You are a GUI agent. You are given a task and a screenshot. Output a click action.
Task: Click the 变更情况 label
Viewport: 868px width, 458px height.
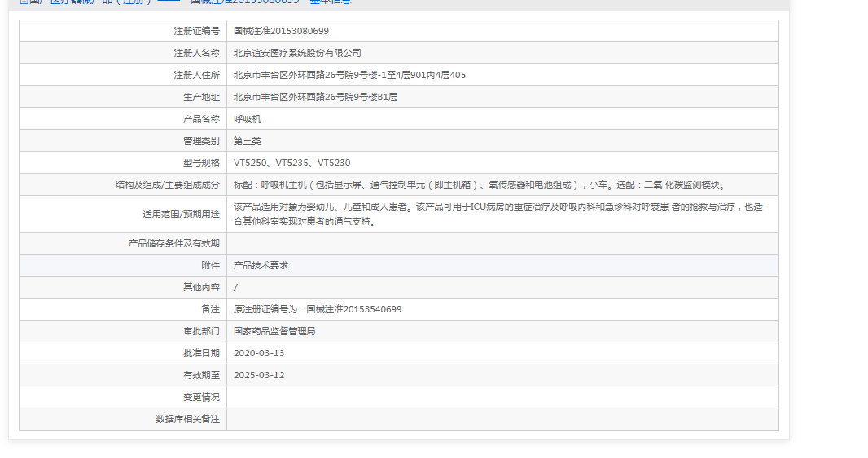(x=201, y=397)
